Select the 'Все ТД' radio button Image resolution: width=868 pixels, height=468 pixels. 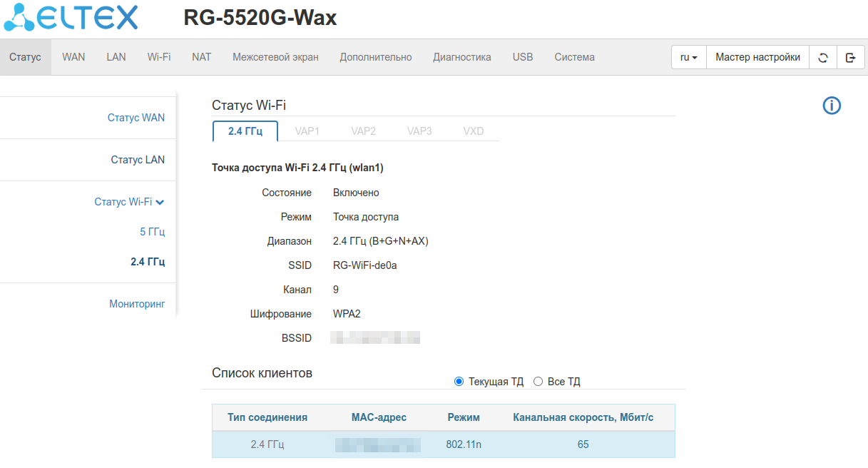[x=538, y=382]
